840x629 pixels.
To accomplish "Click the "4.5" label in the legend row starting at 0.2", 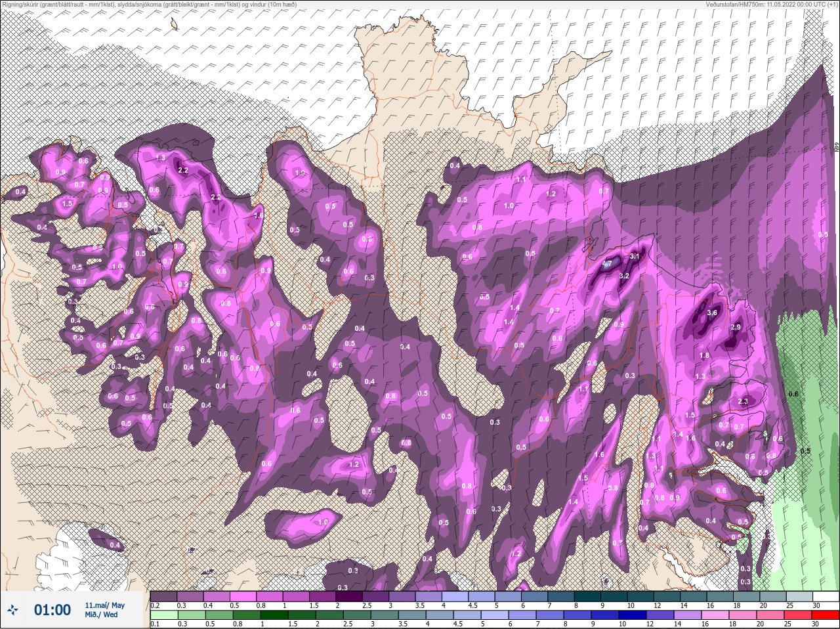I will pyautogui.click(x=472, y=605).
